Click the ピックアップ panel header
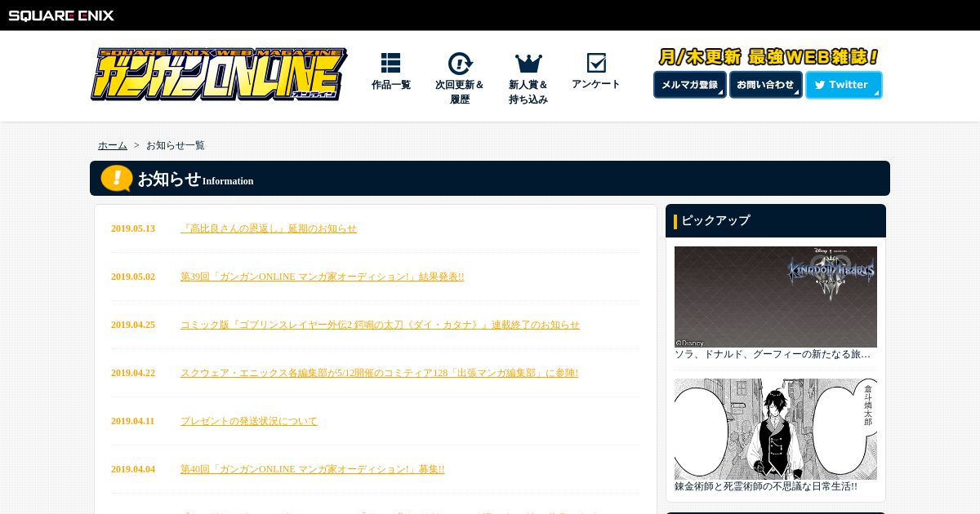Image resolution: width=980 pixels, height=514 pixels. pos(776,220)
